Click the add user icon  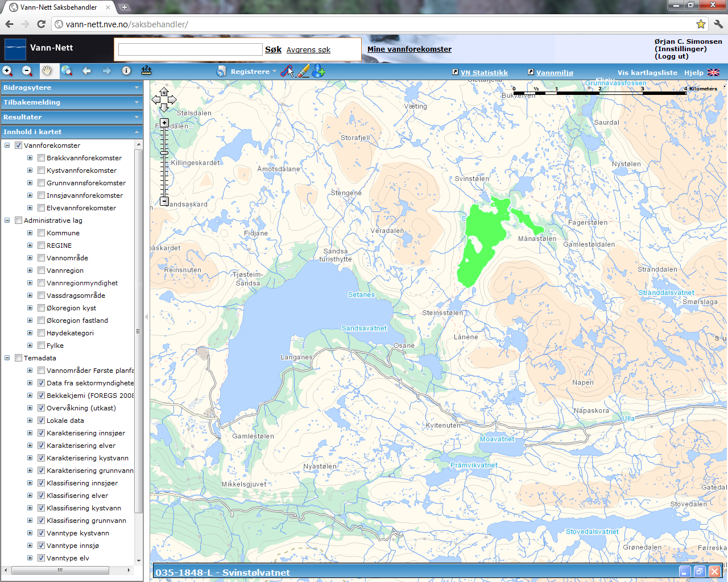[x=318, y=71]
